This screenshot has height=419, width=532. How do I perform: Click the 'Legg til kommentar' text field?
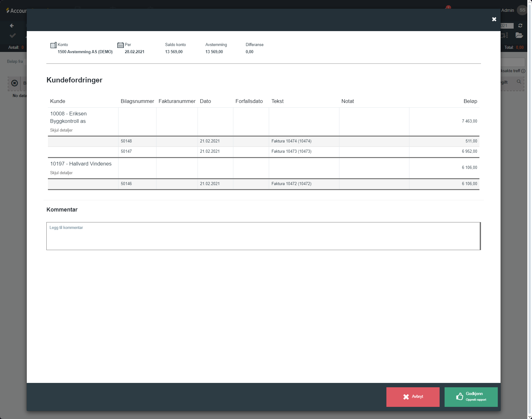point(263,236)
